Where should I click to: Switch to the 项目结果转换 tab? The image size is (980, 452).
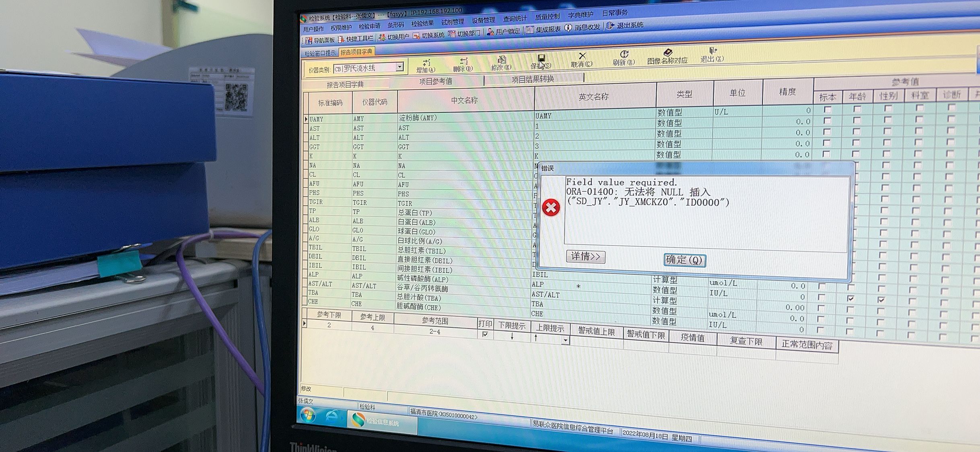point(533,79)
